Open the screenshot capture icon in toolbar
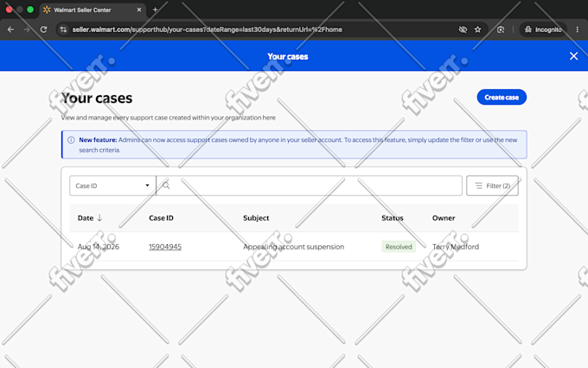The width and height of the screenshot is (588, 368). click(501, 29)
